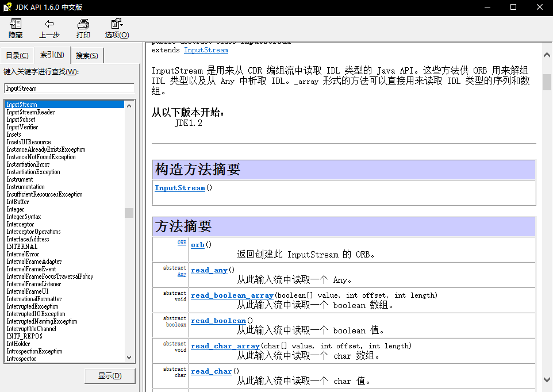Select InsetsUIResource in the index
The height and width of the screenshot is (392, 553).
point(29,142)
